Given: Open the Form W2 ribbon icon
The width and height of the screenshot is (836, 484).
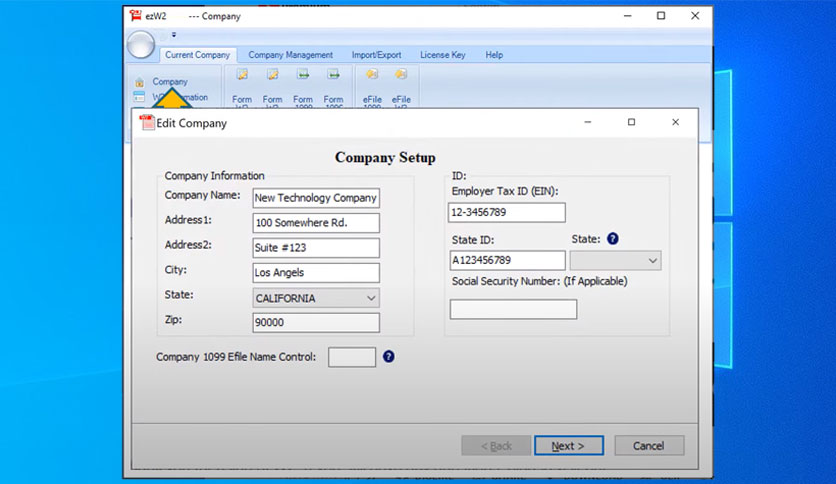Looking at the screenshot, I should (242, 75).
